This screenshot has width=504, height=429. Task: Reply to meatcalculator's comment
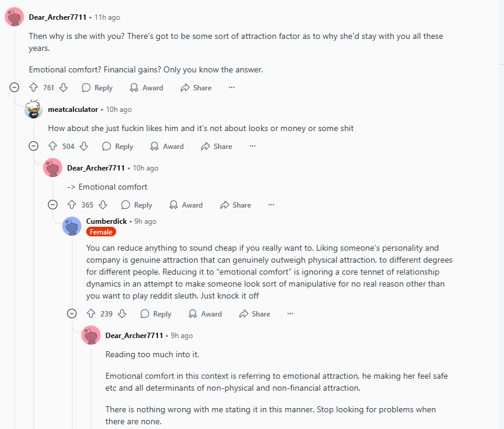117,147
